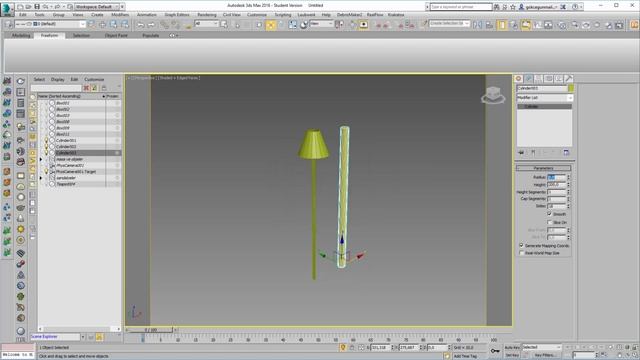Toggle visibility bulb for Cylinder001
This screenshot has width=640, height=360.
click(46, 140)
